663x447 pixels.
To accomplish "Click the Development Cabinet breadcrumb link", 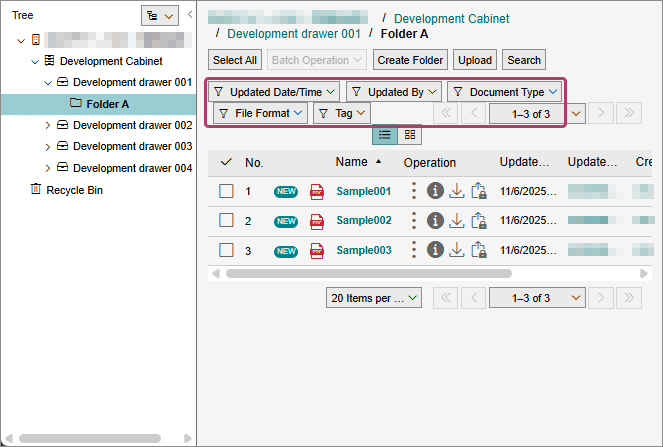I will click(451, 19).
